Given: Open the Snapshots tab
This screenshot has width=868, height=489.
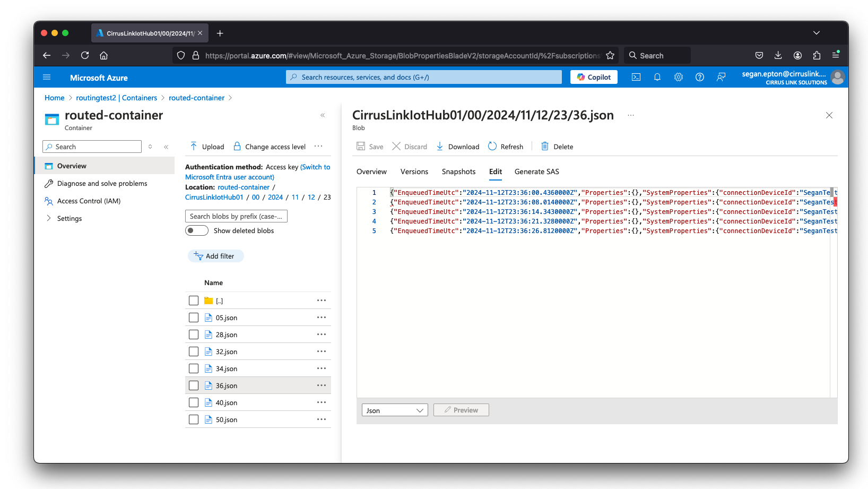Looking at the screenshot, I should coord(458,171).
